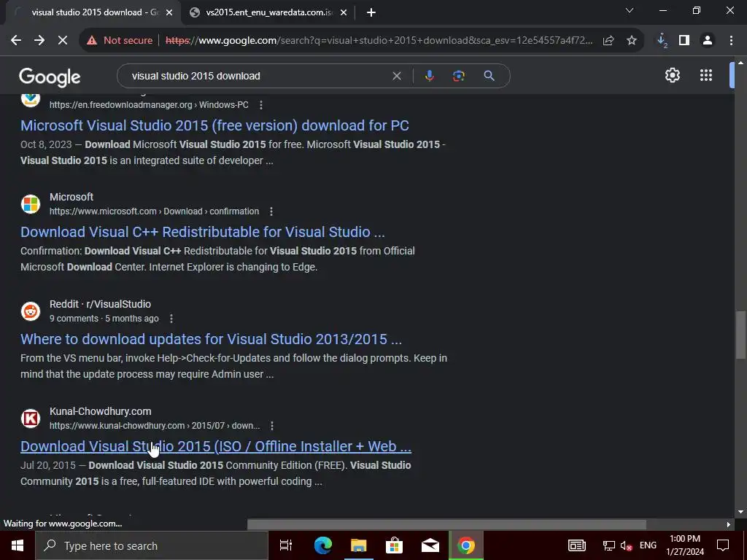Click the Chrome icon on the taskbar
The image size is (747, 560).
point(466,545)
